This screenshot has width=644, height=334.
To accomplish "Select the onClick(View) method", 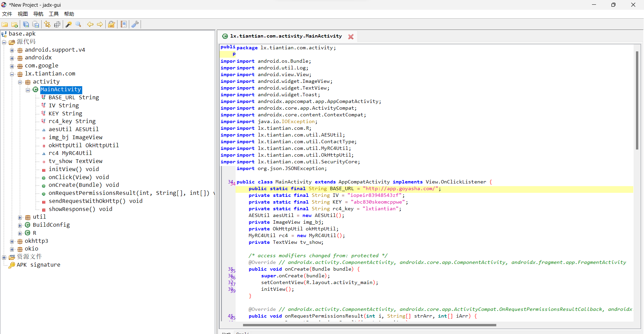I will (79, 177).
